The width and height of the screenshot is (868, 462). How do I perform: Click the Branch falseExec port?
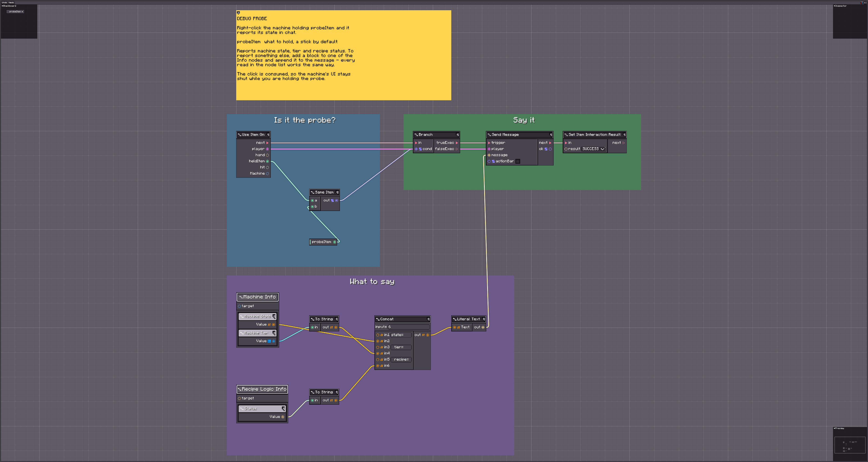457,149
